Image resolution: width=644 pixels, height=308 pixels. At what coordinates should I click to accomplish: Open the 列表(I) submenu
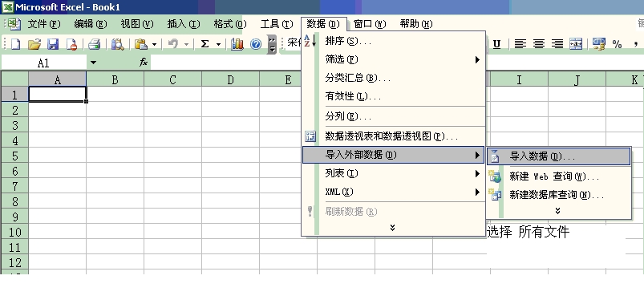point(394,173)
